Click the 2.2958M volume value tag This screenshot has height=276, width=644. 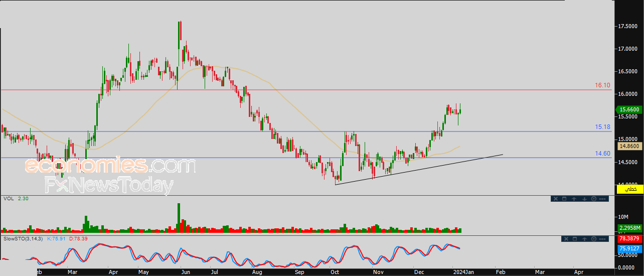(629, 228)
